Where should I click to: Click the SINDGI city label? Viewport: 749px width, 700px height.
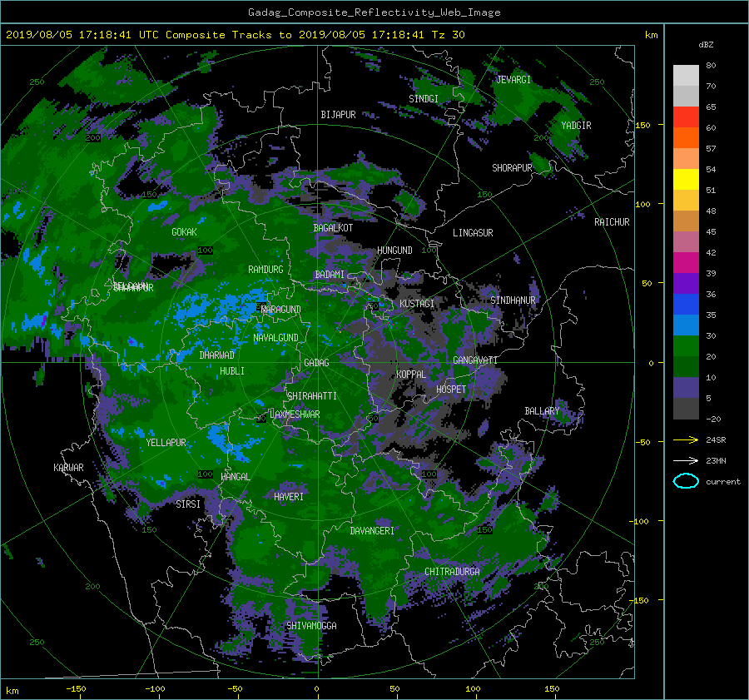(x=424, y=99)
